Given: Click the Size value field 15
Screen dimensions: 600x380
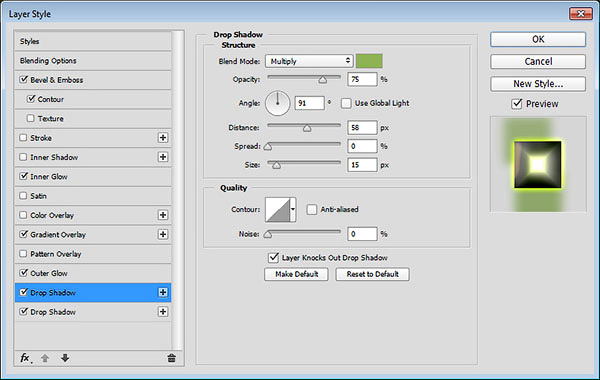Looking at the screenshot, I should (362, 165).
